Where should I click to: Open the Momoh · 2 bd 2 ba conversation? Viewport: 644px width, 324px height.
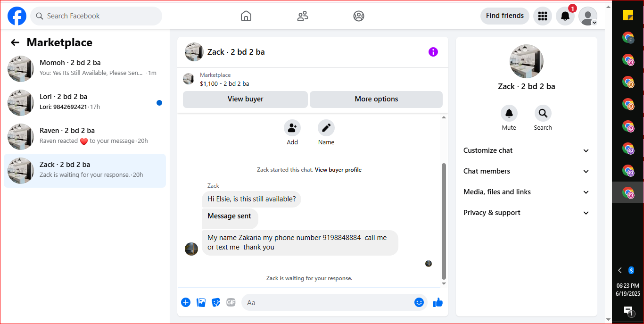click(x=85, y=69)
